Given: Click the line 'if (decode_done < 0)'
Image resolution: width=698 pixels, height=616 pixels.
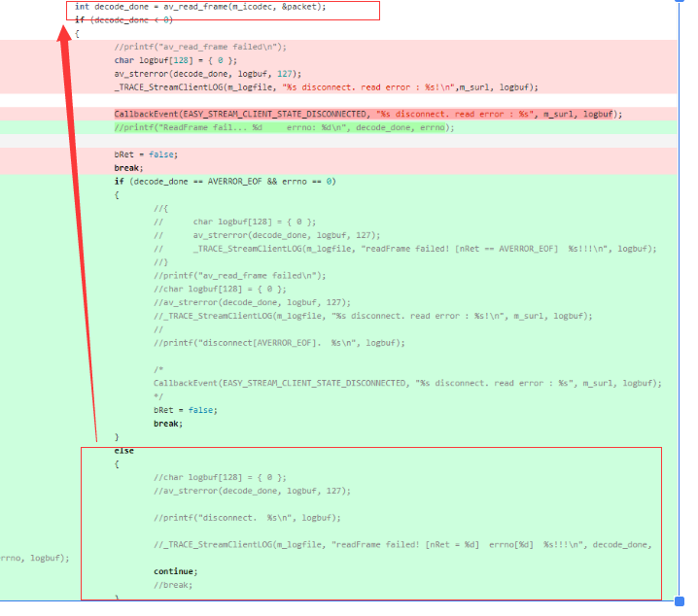Looking at the screenshot, I should tap(123, 20).
